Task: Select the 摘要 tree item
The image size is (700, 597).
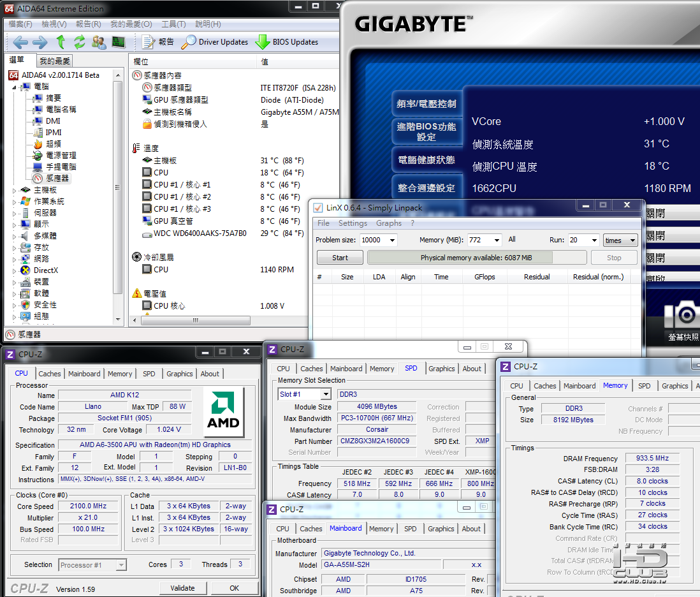Action: point(53,98)
